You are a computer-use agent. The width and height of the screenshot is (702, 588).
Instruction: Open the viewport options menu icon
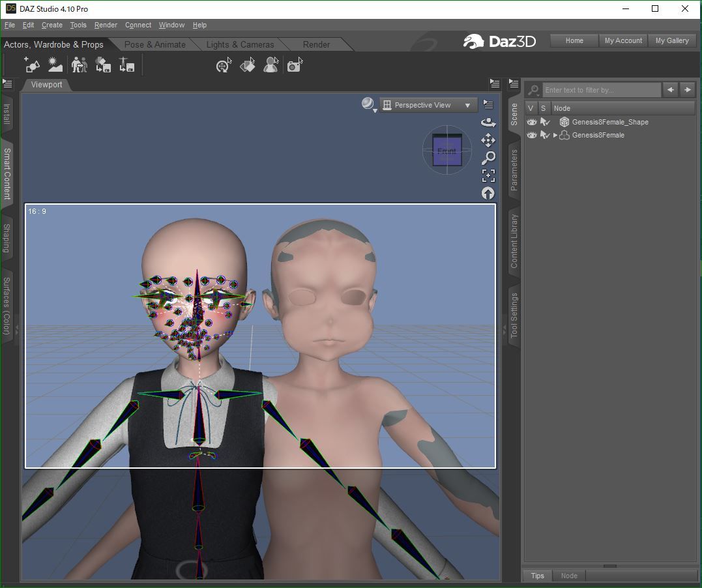click(x=488, y=105)
